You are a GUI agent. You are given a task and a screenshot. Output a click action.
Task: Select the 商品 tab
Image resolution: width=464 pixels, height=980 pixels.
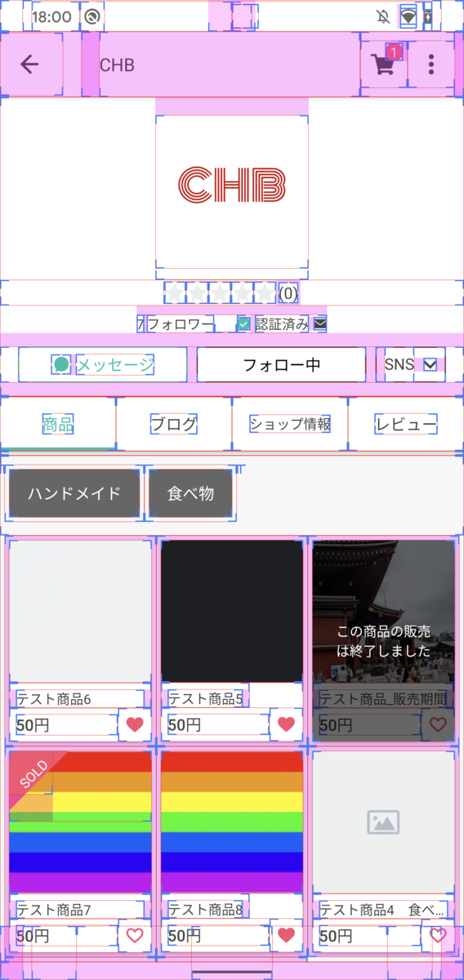coord(58,424)
